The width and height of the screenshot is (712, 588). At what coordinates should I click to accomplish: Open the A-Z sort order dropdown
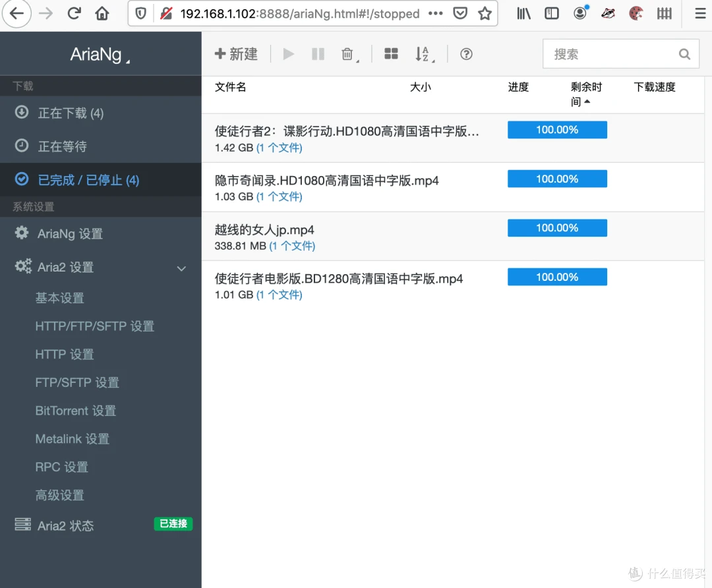[x=425, y=55]
